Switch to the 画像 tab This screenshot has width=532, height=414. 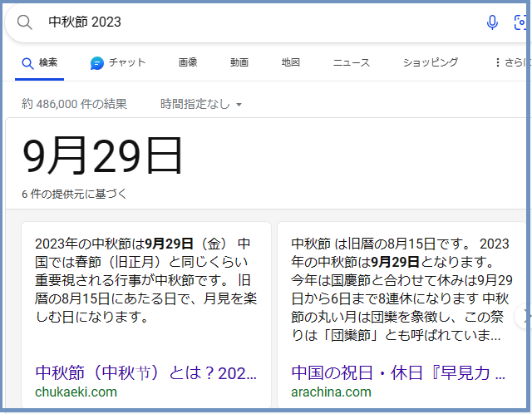(x=188, y=62)
